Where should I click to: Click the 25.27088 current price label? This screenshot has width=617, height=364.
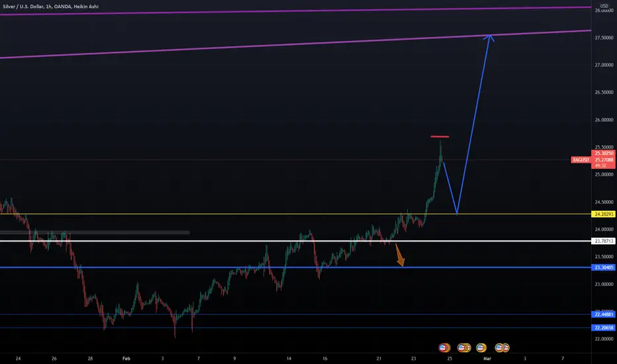[x=604, y=159]
